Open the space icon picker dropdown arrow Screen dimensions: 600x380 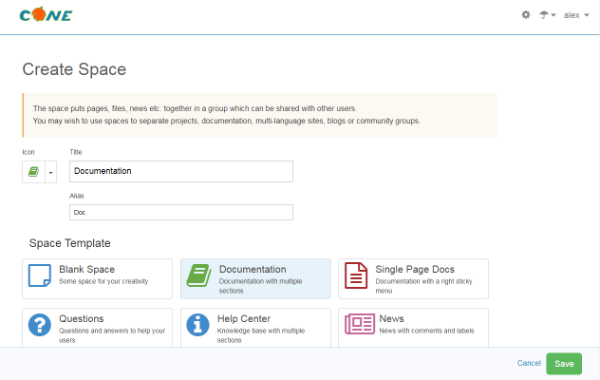pos(51,172)
